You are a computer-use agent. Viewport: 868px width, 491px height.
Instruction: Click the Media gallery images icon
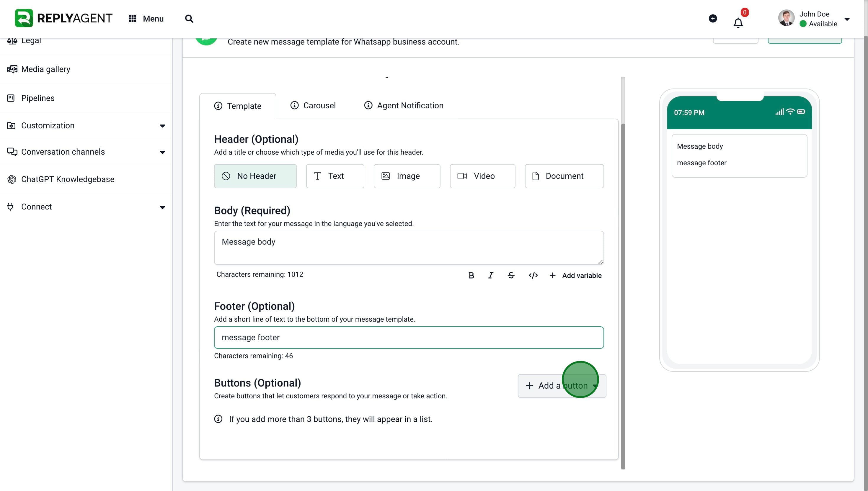click(12, 69)
